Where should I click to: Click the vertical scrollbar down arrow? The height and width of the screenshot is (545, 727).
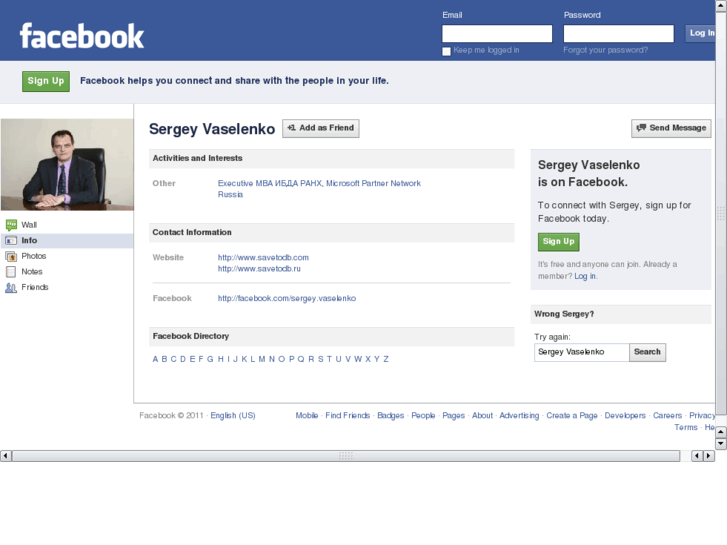coord(721,444)
